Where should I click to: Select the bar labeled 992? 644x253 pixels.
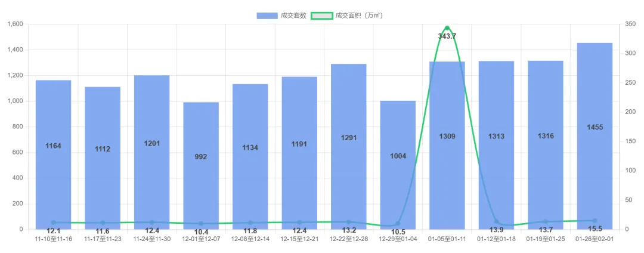point(202,166)
